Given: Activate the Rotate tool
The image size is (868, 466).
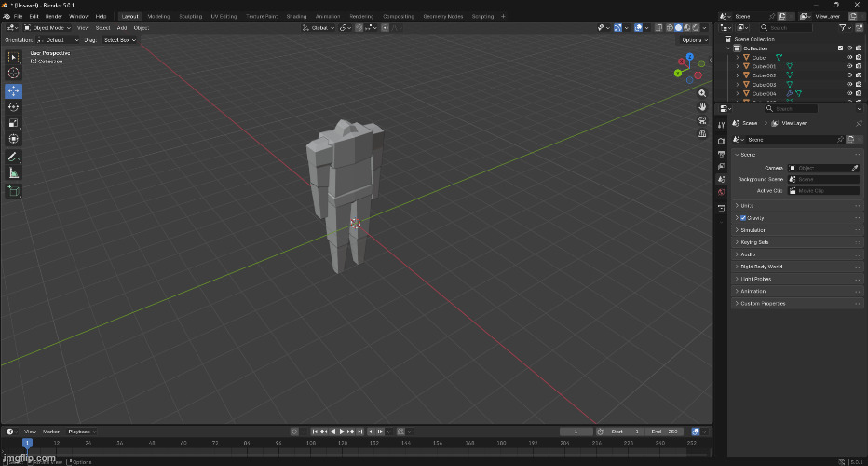Looking at the screenshot, I should pos(13,107).
